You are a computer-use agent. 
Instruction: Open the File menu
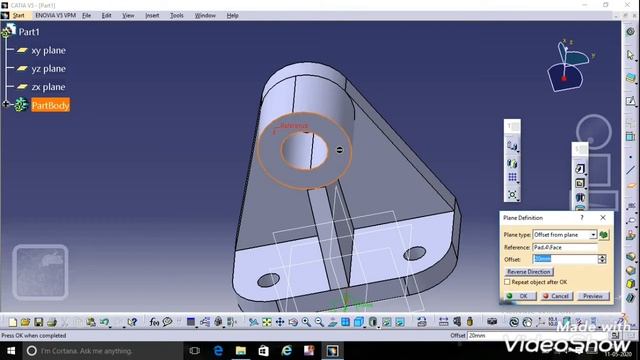click(87, 16)
